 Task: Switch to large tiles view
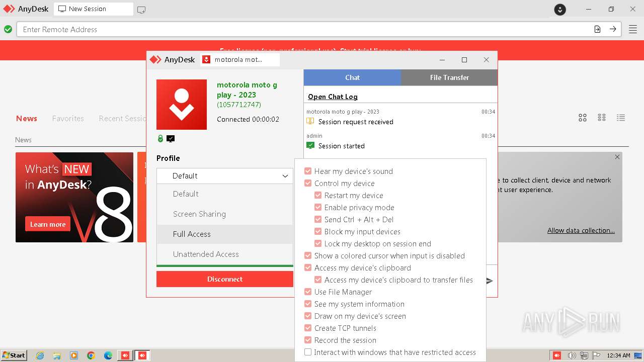[x=583, y=118]
